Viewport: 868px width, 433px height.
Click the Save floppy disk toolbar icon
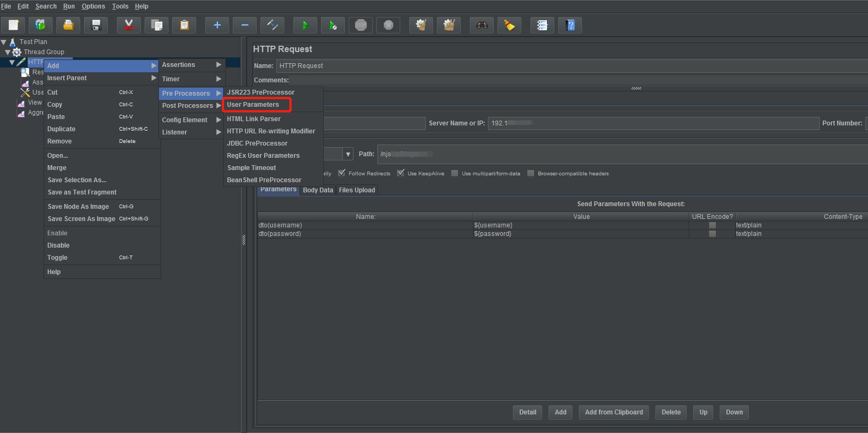[96, 25]
